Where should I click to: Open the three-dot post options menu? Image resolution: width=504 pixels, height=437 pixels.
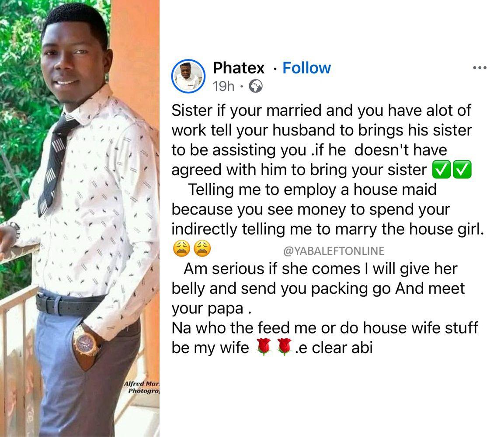(480, 68)
